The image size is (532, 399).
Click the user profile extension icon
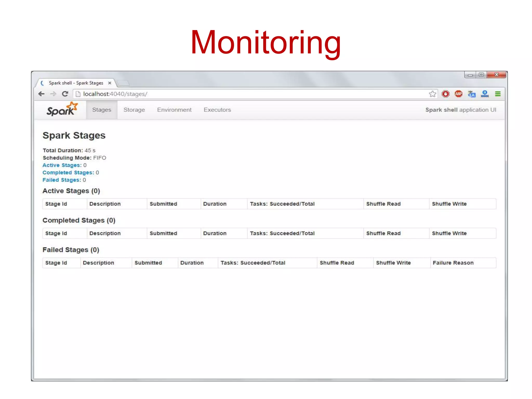click(x=484, y=94)
